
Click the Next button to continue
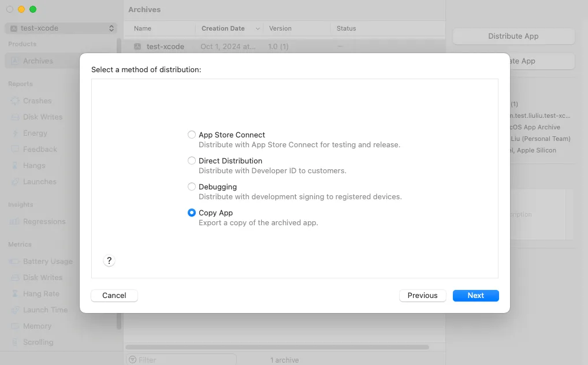(x=475, y=295)
